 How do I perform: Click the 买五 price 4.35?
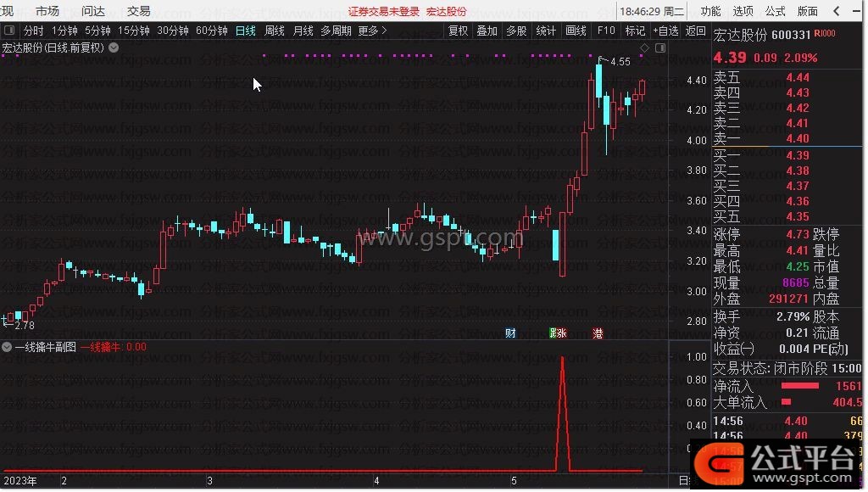tap(798, 216)
